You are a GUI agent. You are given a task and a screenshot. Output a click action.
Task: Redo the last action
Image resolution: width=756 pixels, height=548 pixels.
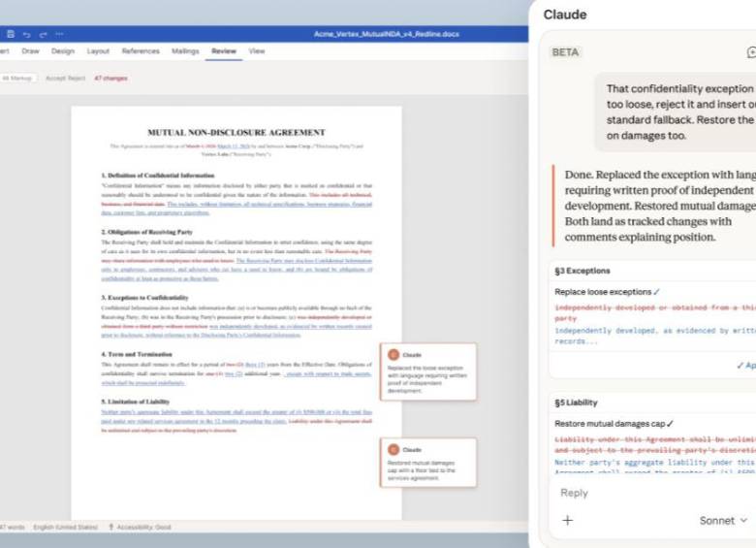44,34
